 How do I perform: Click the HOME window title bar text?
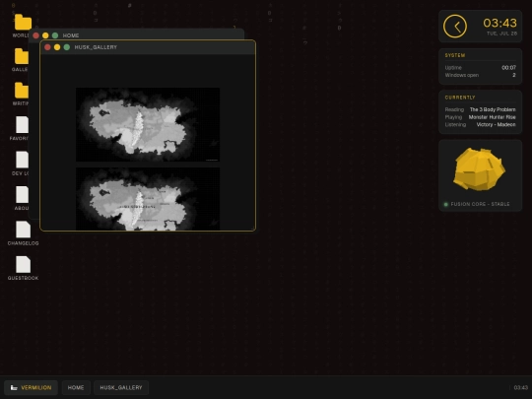click(x=71, y=35)
